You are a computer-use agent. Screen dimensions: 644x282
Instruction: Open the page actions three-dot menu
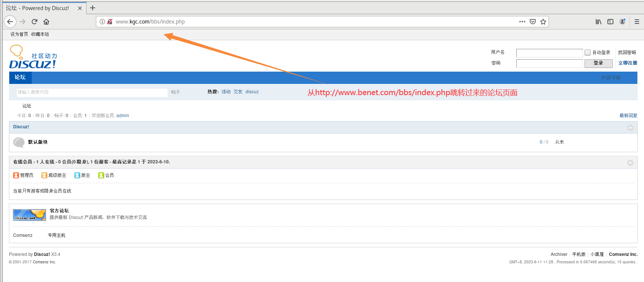pos(522,22)
